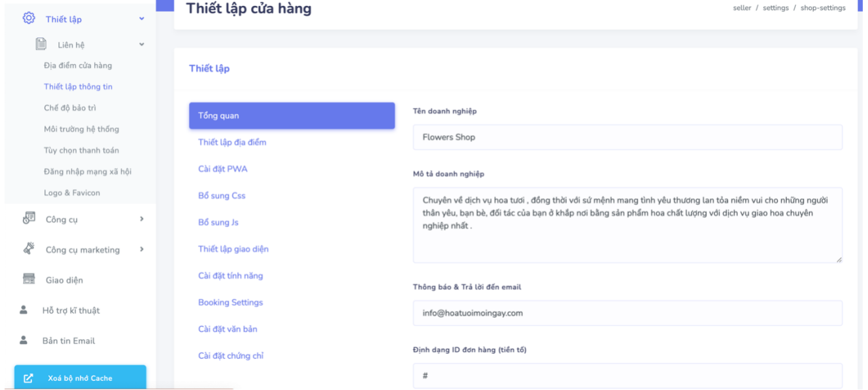Image resolution: width=868 pixels, height=390 pixels.
Task: Click the Công cụ sidebar icon
Action: pyautogui.click(x=29, y=219)
